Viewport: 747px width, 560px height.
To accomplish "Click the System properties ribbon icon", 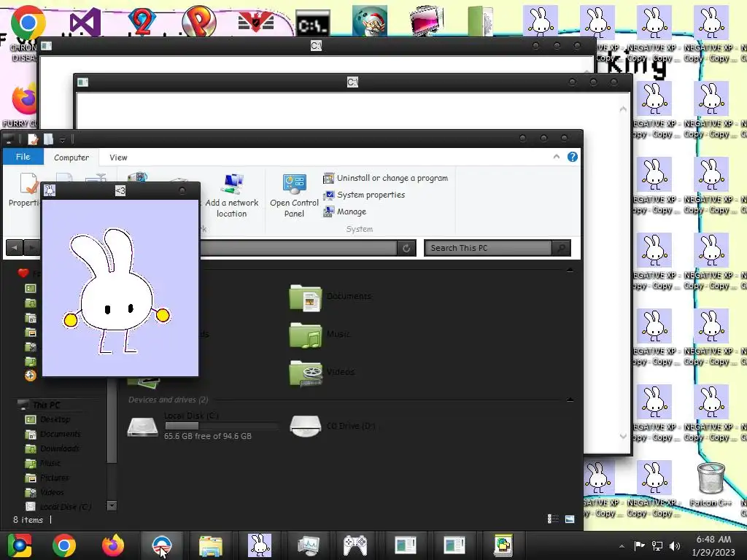I will [x=328, y=195].
